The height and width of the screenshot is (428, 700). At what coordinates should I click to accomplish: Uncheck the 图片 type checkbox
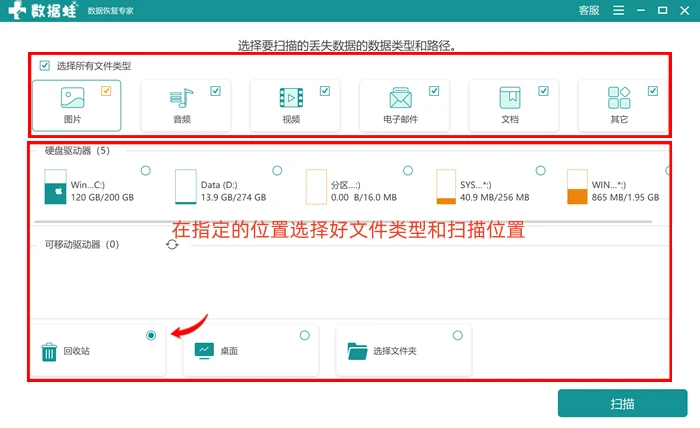point(106,91)
